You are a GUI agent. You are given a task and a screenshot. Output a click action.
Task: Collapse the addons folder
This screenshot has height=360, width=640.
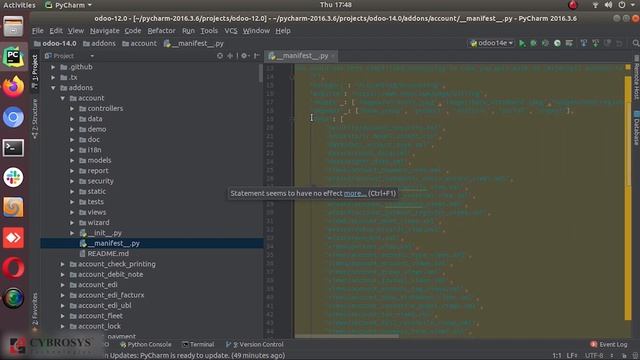point(53,88)
